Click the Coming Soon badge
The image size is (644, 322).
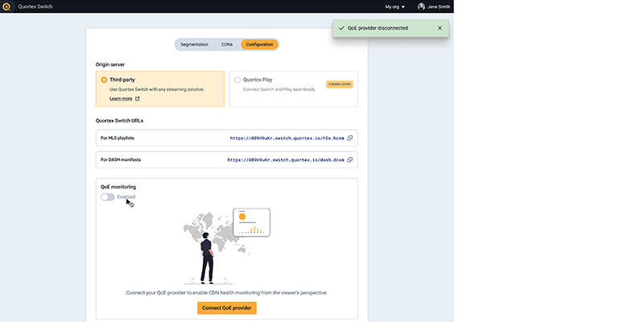coord(340,85)
